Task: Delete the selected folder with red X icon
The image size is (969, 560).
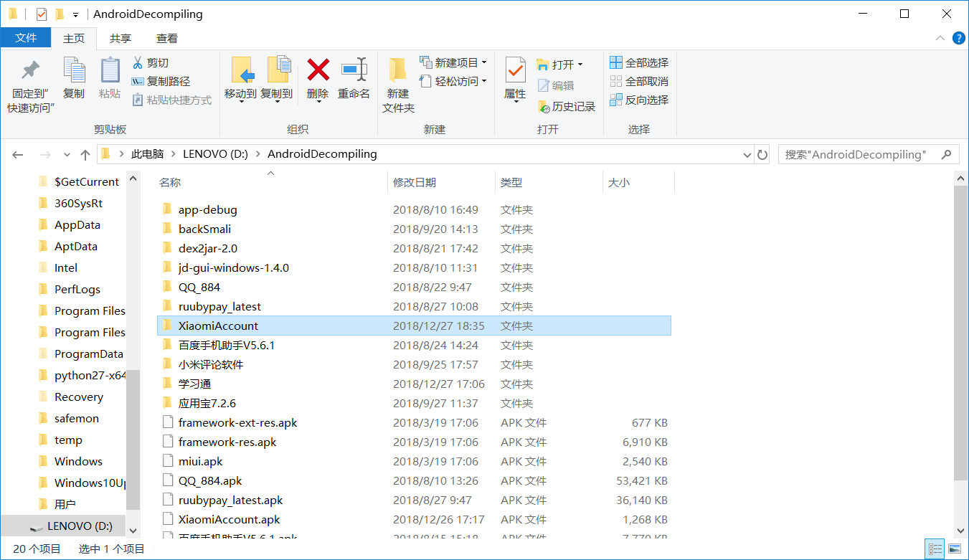Action: tap(318, 79)
